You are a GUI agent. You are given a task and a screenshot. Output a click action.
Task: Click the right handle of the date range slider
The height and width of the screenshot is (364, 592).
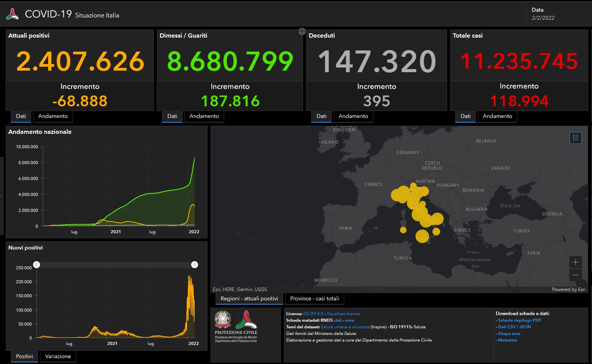(x=195, y=265)
